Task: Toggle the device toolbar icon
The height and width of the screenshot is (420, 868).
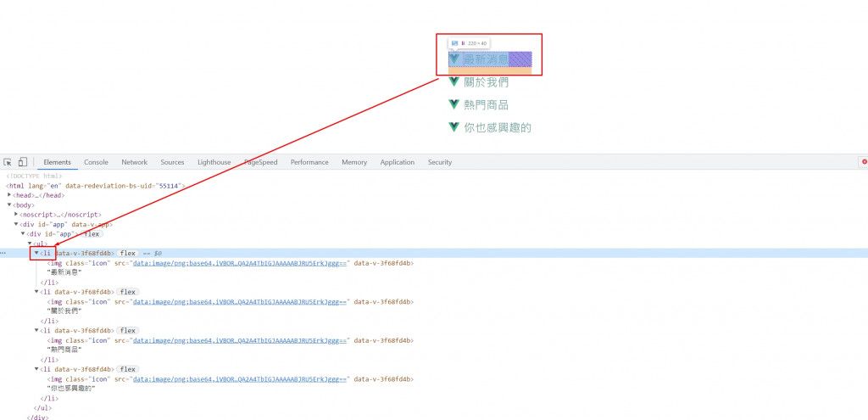Action: pos(23,162)
